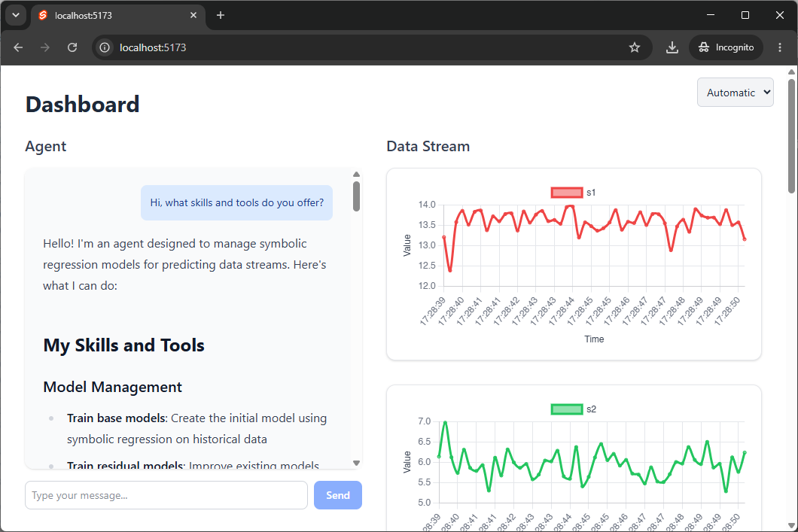Open the downloads icon in toolbar
Image resolution: width=798 pixels, height=532 pixels.
[x=672, y=47]
